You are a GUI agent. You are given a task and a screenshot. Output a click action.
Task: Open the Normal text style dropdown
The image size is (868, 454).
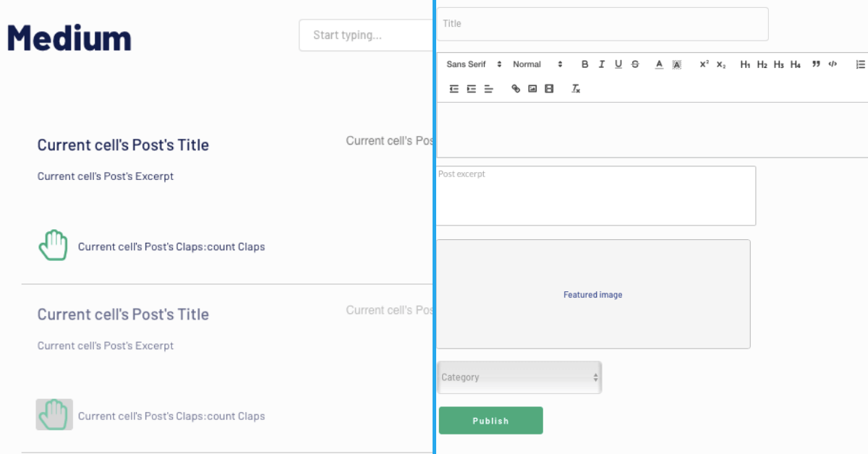(536, 64)
